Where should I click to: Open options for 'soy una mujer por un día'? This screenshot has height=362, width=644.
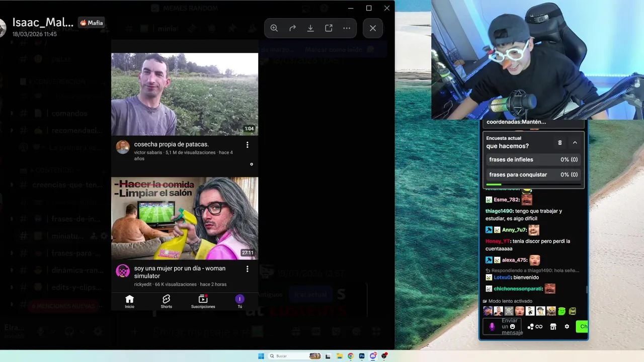click(x=247, y=269)
